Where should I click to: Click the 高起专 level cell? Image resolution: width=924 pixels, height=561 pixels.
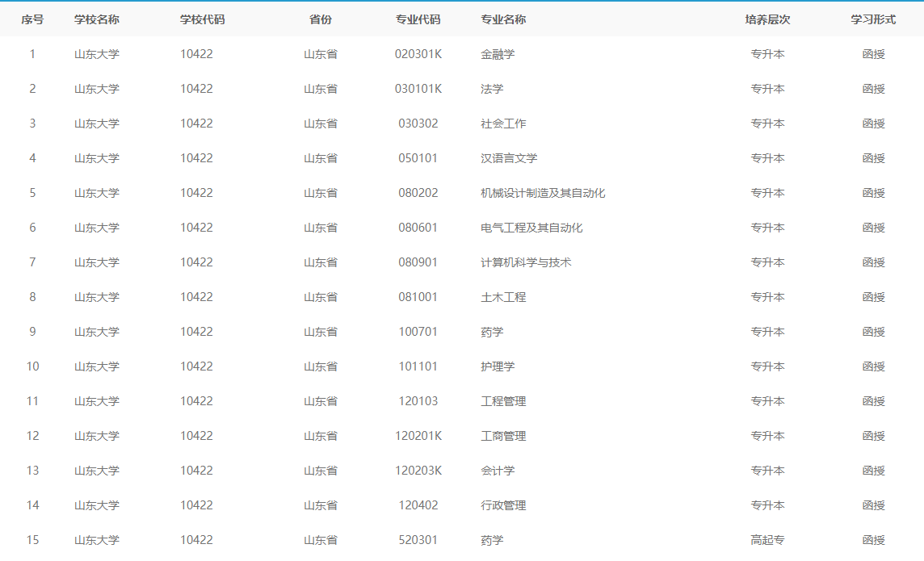click(767, 540)
